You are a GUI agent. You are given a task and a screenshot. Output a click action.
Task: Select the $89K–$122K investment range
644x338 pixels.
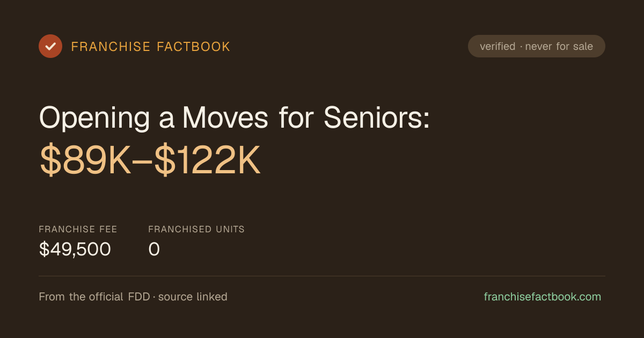150,161
